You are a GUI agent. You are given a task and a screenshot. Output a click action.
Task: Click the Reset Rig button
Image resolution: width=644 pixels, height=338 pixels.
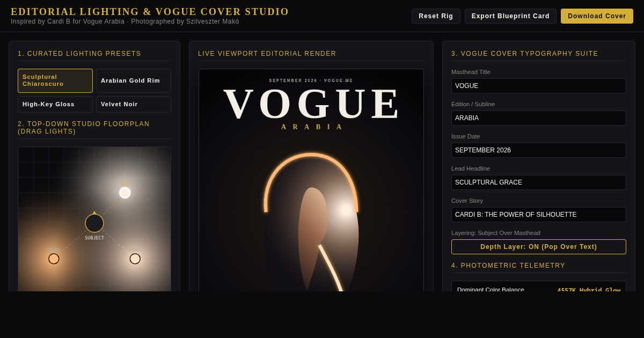pyautogui.click(x=436, y=16)
